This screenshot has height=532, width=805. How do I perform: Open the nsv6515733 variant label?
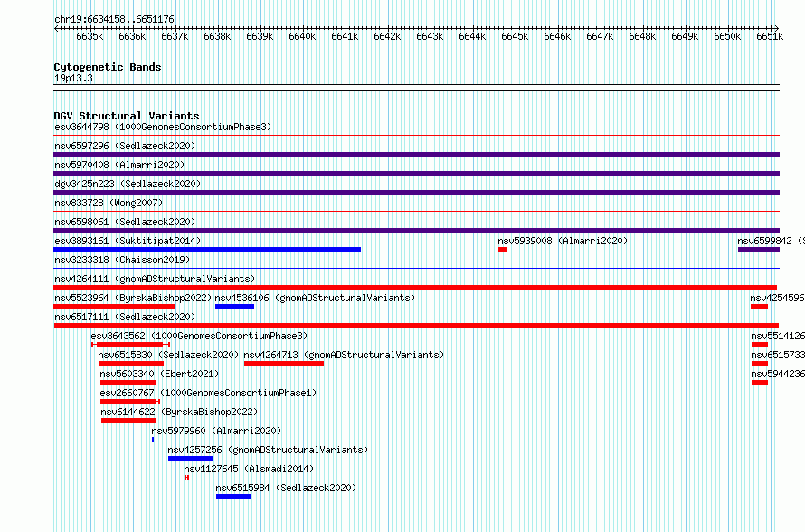tap(778, 355)
